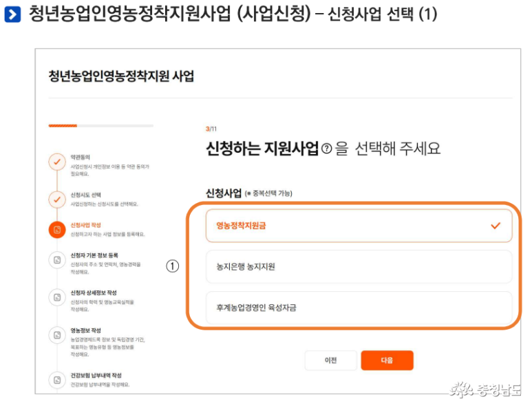Open the 신청자 상세정보 작성 step label
Image resolution: width=532 pixels, height=406 pixels.
[94, 292]
